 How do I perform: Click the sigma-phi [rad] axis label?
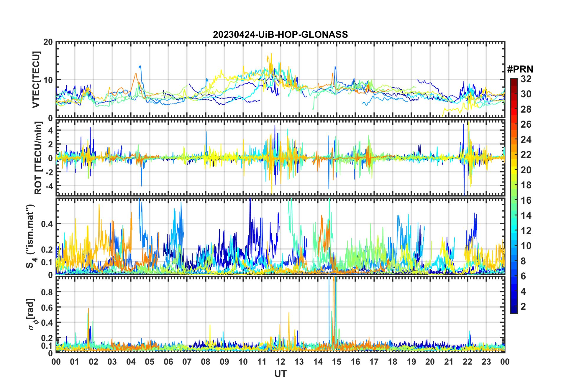tap(32, 314)
